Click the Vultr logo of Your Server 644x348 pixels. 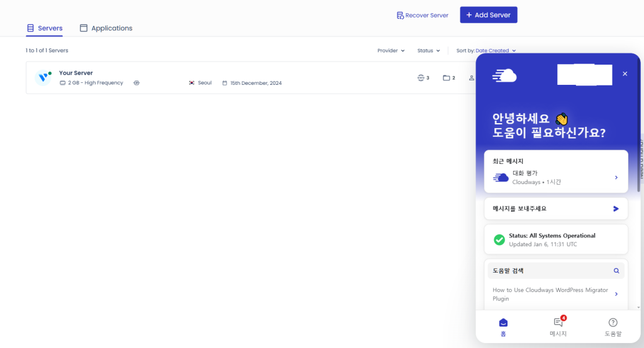pos(43,77)
